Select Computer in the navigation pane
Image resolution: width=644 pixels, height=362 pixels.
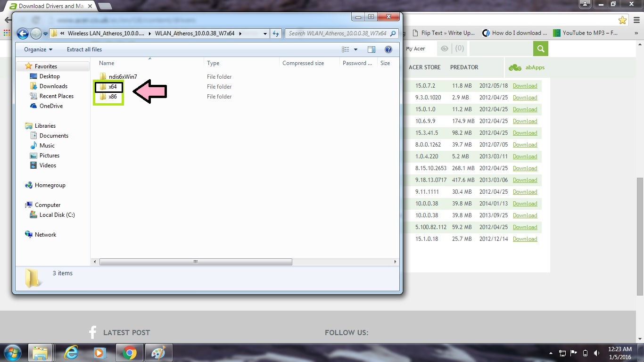[48, 205]
